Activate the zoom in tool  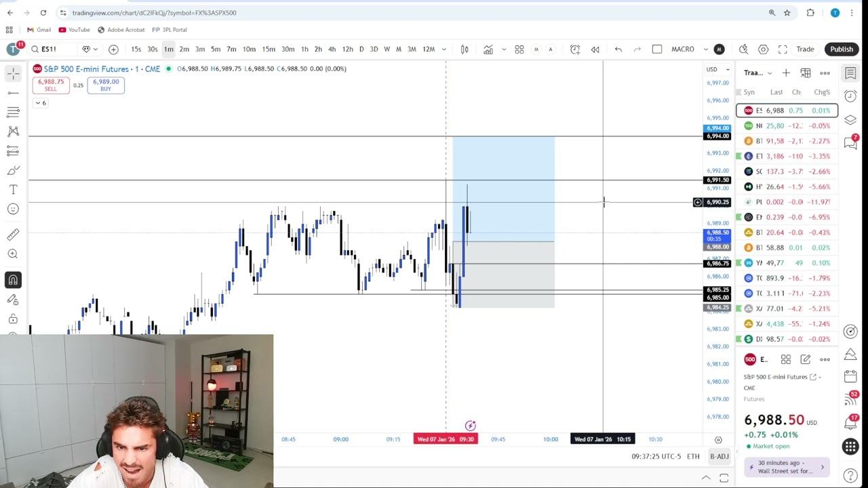[13, 253]
